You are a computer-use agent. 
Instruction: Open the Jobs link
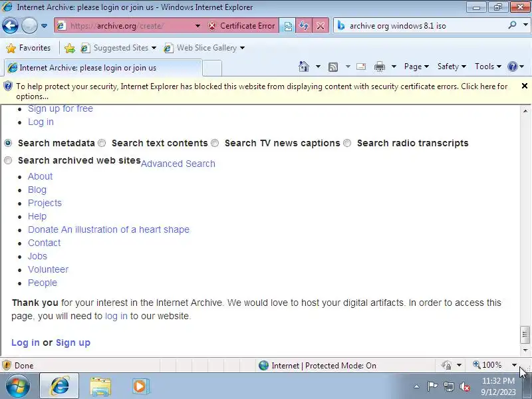[x=37, y=256]
